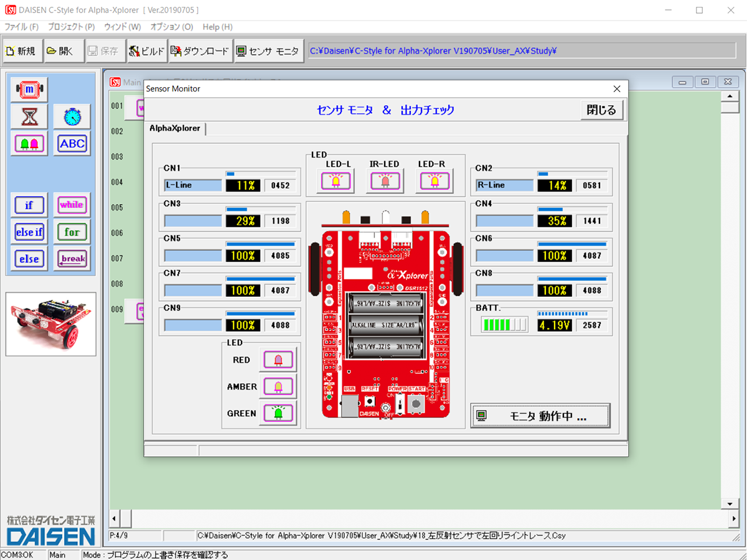747x560 pixels.
Task: Click the CN1 L-Line name field
Action: 193,185
